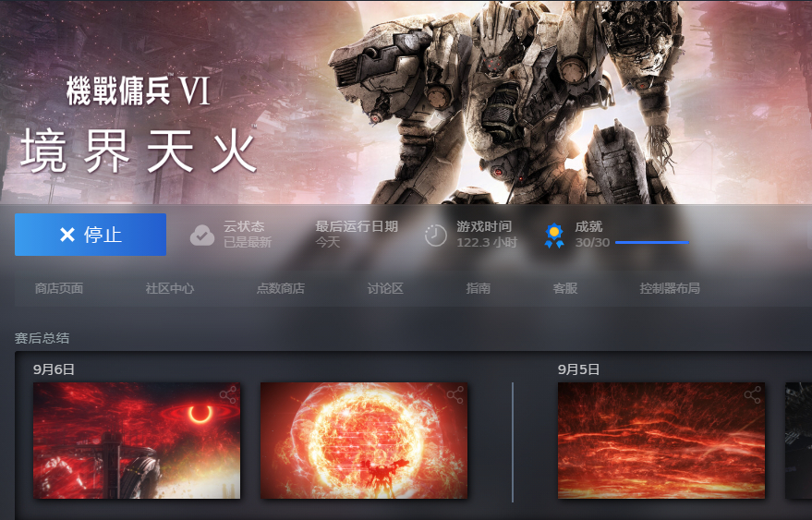Viewport: 812px width, 520px height.
Task: Click the 游戏时间 122.3 小时 text
Action: pos(487,235)
